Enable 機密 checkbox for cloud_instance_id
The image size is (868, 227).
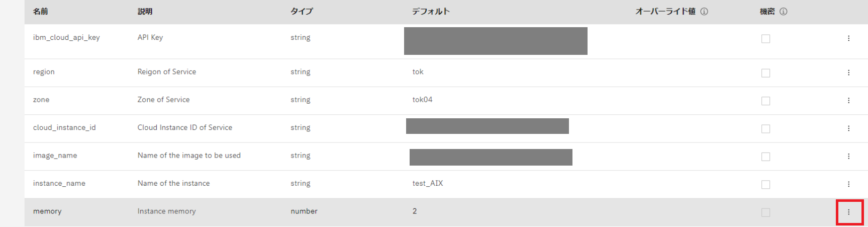click(x=765, y=129)
